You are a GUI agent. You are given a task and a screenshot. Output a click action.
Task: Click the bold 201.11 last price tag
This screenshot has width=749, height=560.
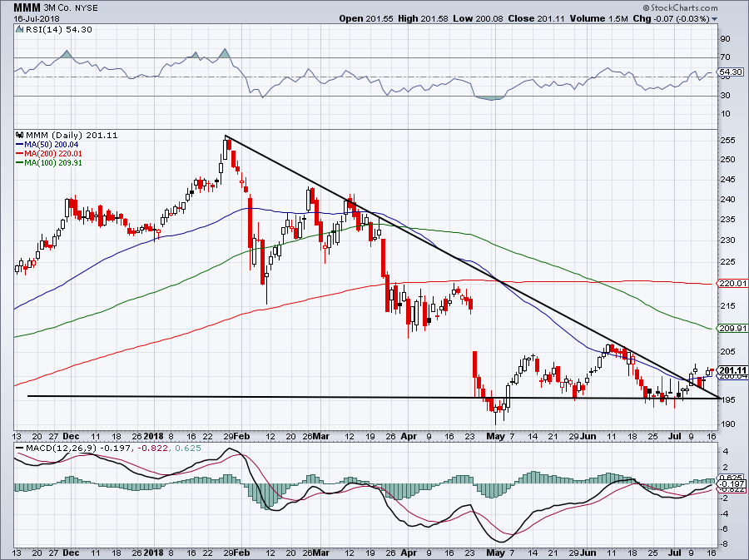732,370
